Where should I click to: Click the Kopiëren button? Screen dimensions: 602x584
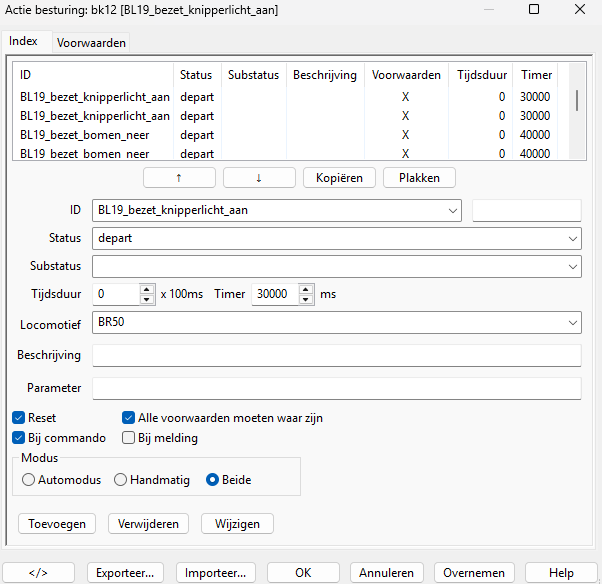[339, 177]
